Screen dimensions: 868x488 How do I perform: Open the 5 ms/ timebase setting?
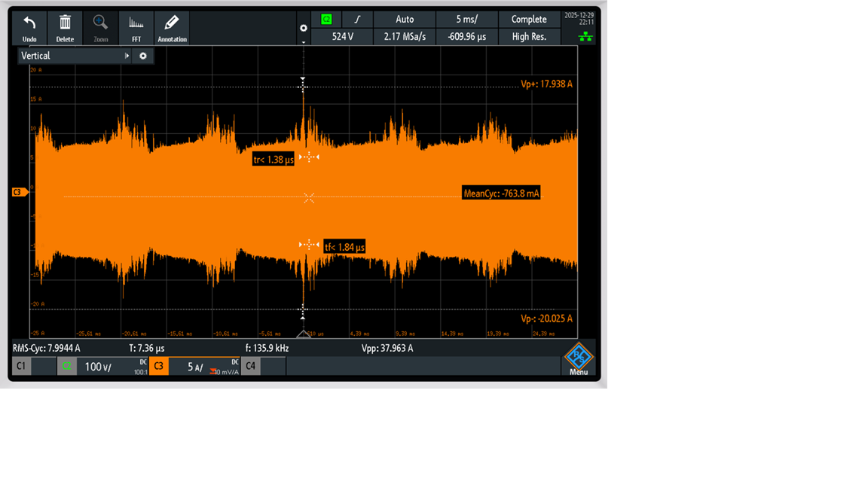(466, 20)
